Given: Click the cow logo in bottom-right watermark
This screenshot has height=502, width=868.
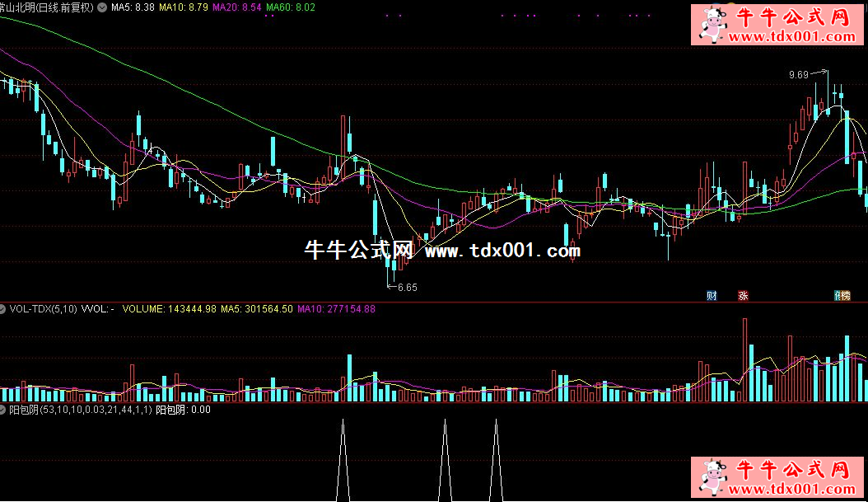Looking at the screenshot, I should click(712, 479).
